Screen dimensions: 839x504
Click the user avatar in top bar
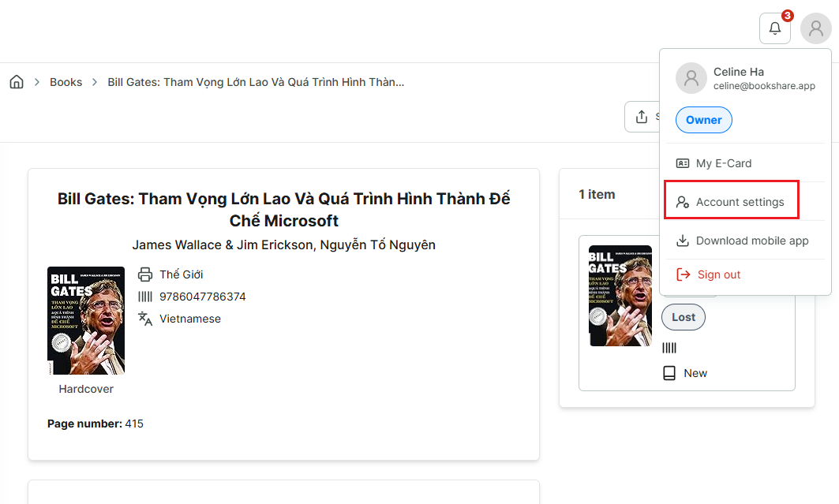pyautogui.click(x=815, y=28)
